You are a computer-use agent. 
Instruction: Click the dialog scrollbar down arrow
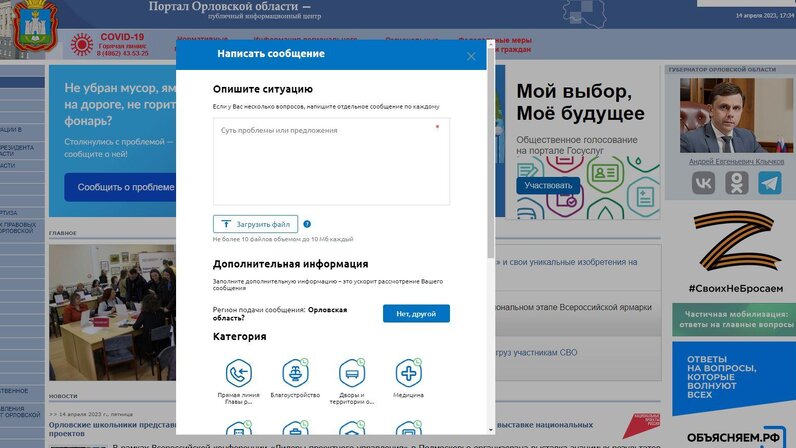(x=490, y=430)
